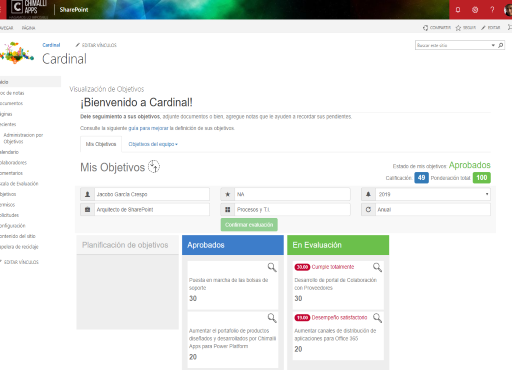The height and width of the screenshot is (384, 512).
Task: Click the Anual period field
Action: point(433,209)
